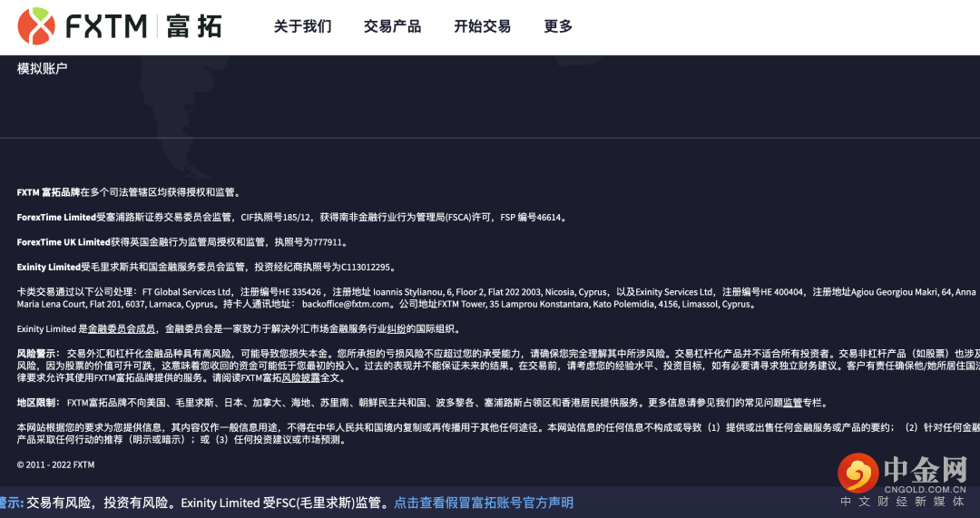Click the 地区限制 label
This screenshot has height=518, width=980.
pyautogui.click(x=38, y=403)
